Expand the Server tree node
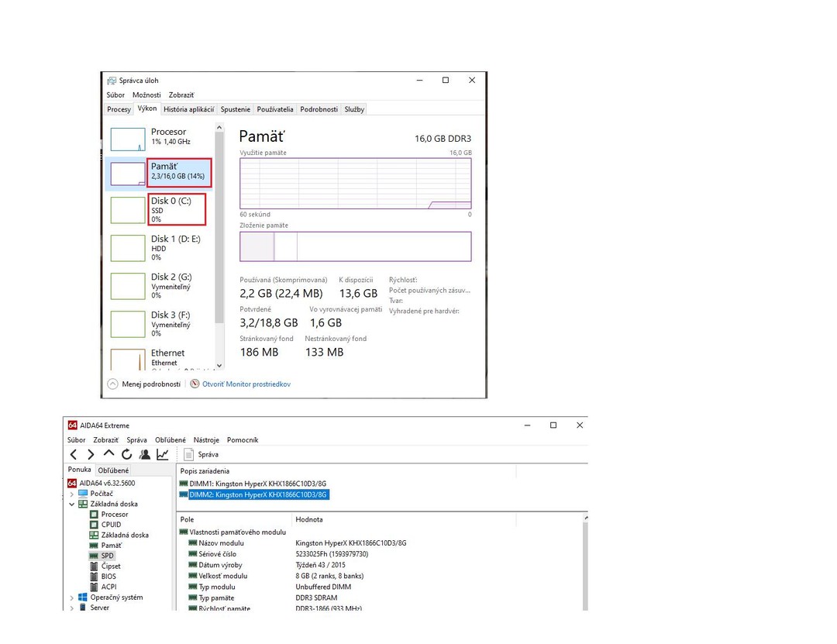 point(72,608)
